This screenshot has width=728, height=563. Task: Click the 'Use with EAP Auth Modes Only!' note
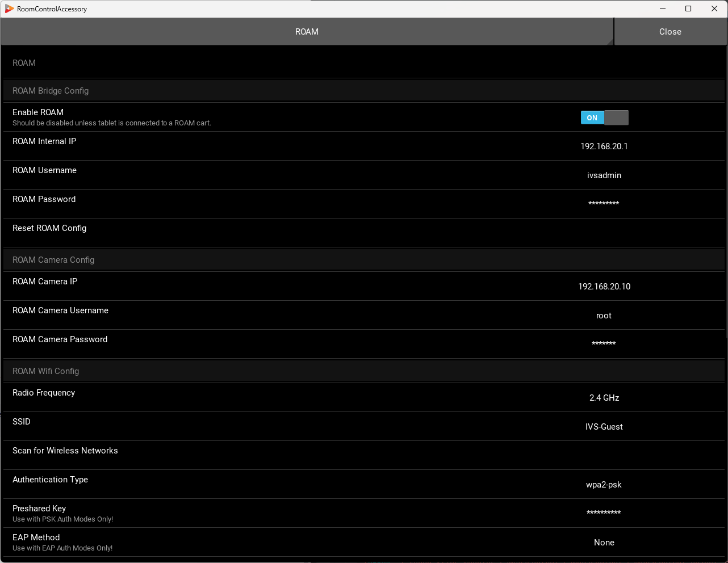[x=62, y=548]
